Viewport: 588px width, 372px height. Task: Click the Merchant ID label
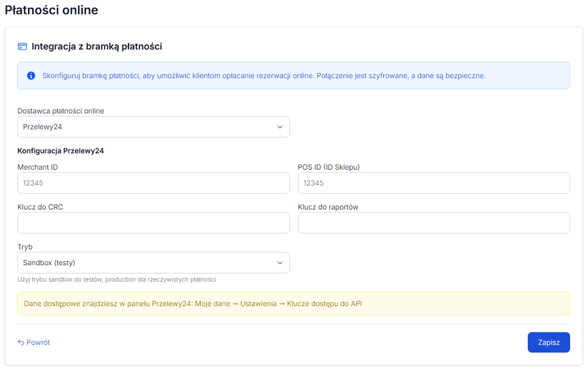pos(37,167)
